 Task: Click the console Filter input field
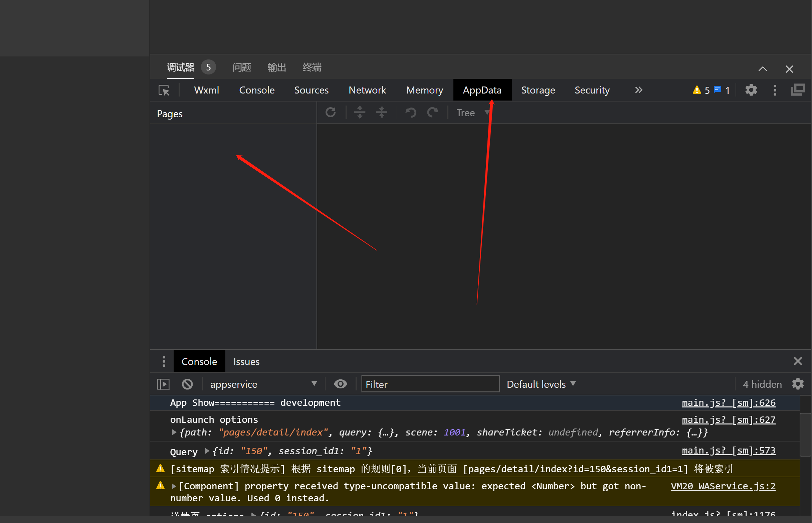[430, 384]
